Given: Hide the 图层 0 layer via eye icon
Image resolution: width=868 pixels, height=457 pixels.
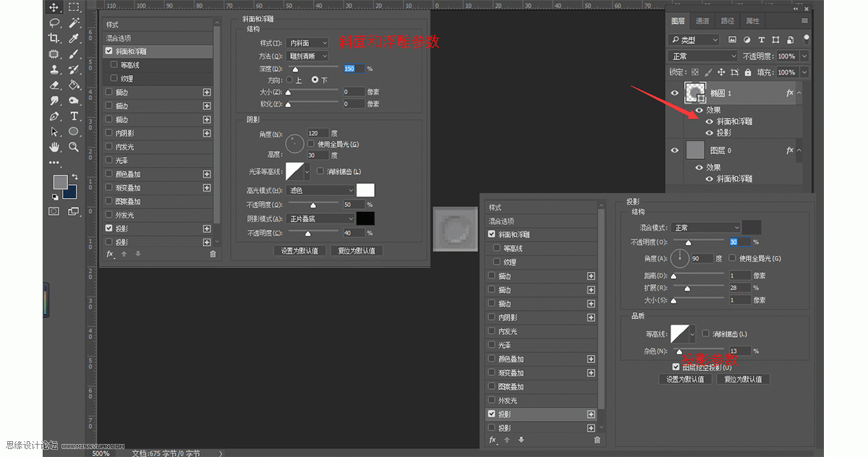Looking at the screenshot, I should coord(675,150).
